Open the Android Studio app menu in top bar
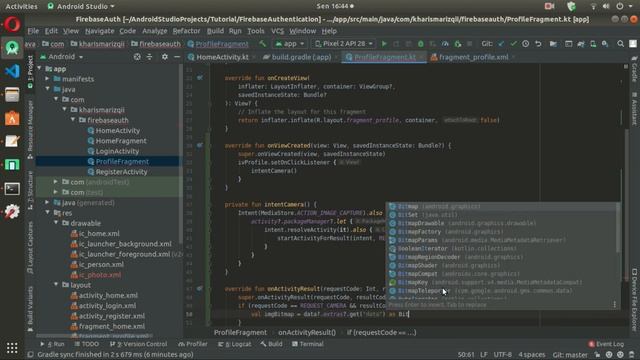This screenshot has width=640, height=360. 81,6
